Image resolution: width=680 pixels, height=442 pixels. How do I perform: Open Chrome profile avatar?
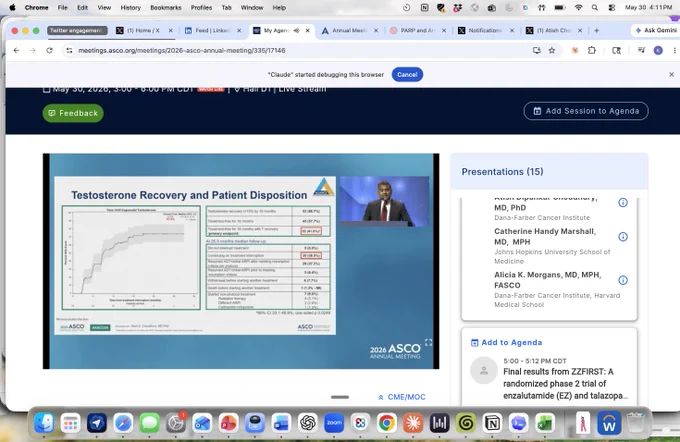click(x=658, y=50)
